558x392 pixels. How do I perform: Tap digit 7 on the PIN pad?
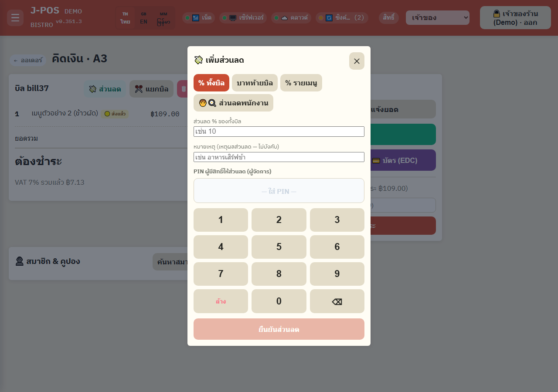coord(221,274)
